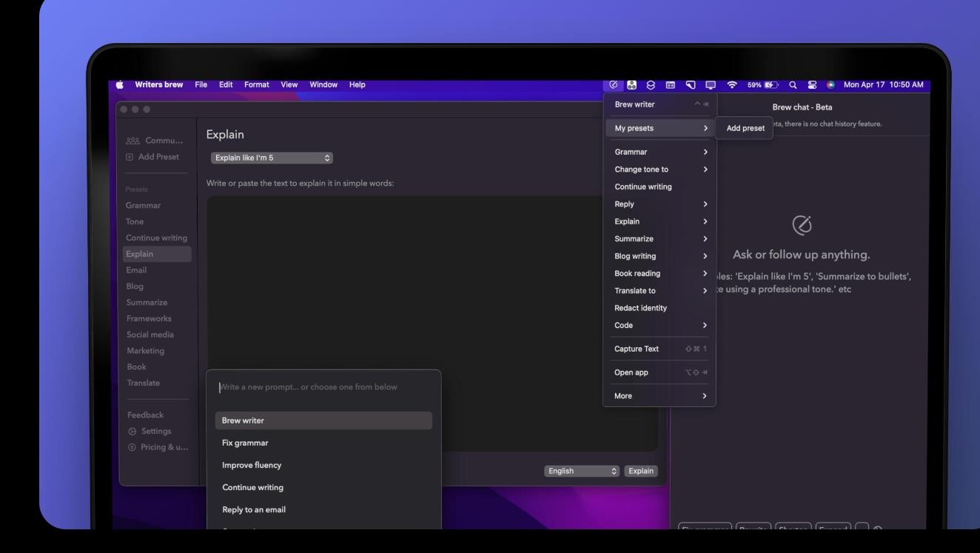Click the Explain button
This screenshot has height=553, width=980.
tap(642, 471)
